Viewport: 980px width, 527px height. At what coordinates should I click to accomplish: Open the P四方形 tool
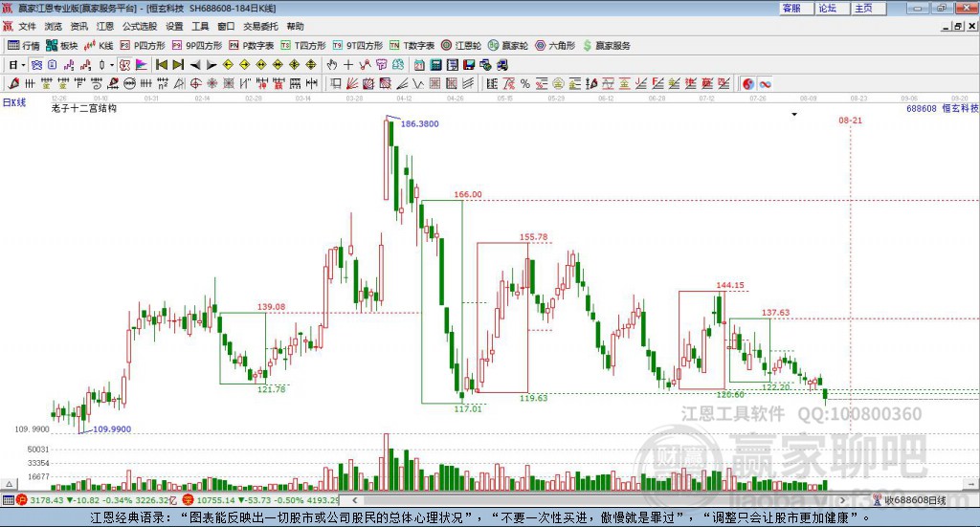[x=143, y=46]
